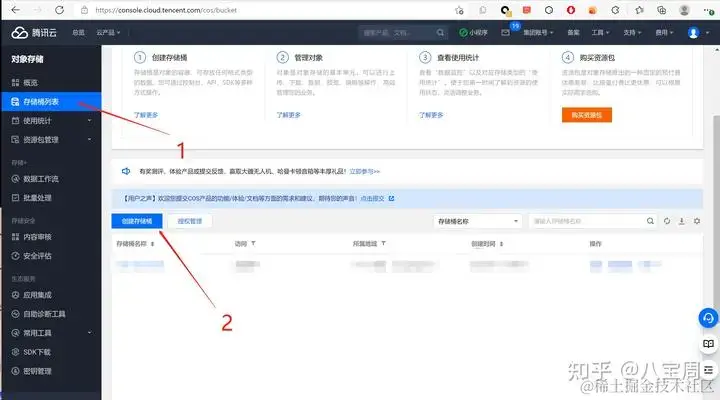
Task: Open 数据工作流 in the sidebar
Action: pyautogui.click(x=51, y=179)
